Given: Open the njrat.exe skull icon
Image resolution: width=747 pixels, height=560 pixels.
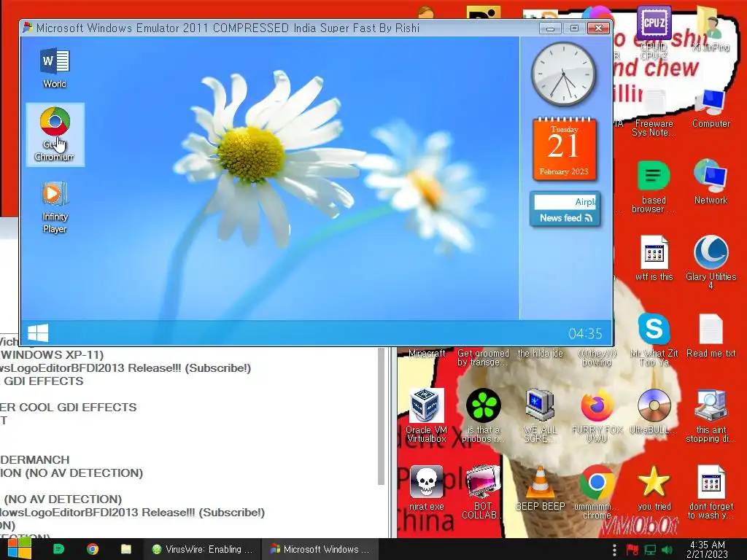Looking at the screenshot, I should (426, 488).
